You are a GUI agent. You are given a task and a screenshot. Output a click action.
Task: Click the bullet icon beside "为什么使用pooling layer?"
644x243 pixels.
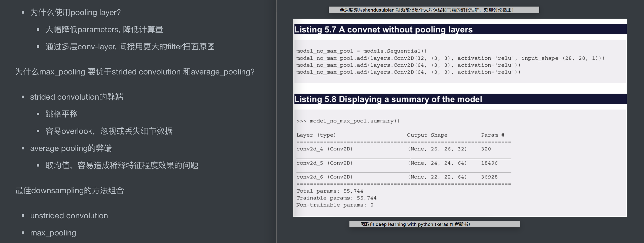23,12
